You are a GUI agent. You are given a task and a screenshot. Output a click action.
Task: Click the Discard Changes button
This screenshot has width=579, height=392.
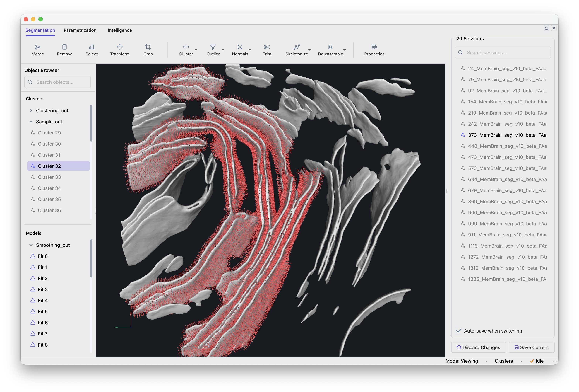[478, 347]
